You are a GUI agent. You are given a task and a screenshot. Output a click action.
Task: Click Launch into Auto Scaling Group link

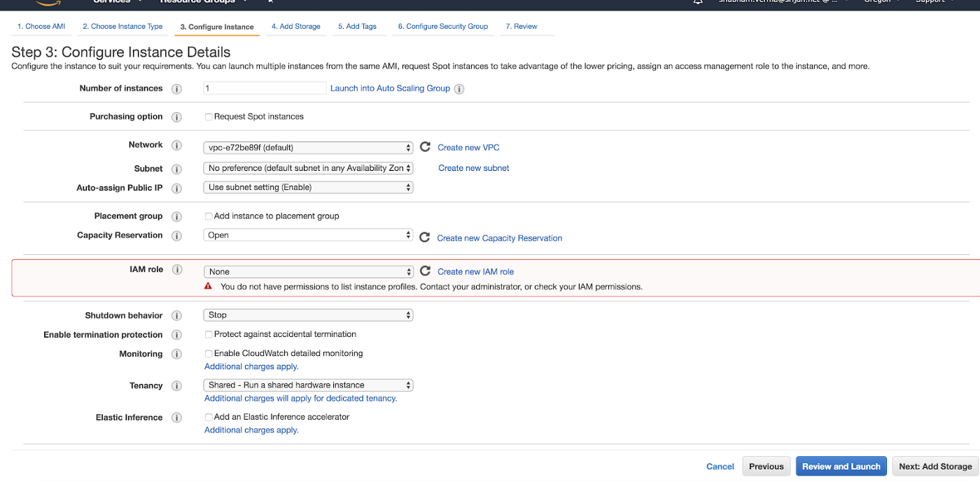click(x=390, y=88)
